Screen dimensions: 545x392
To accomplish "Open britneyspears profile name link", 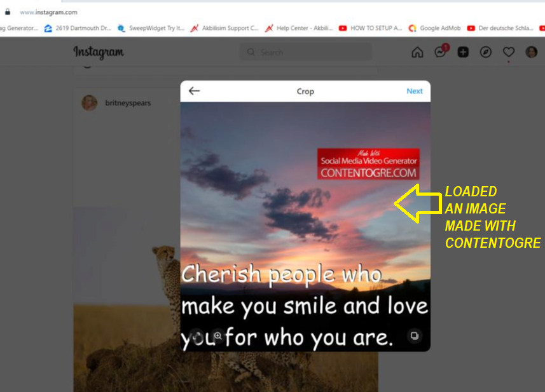I will tap(128, 103).
